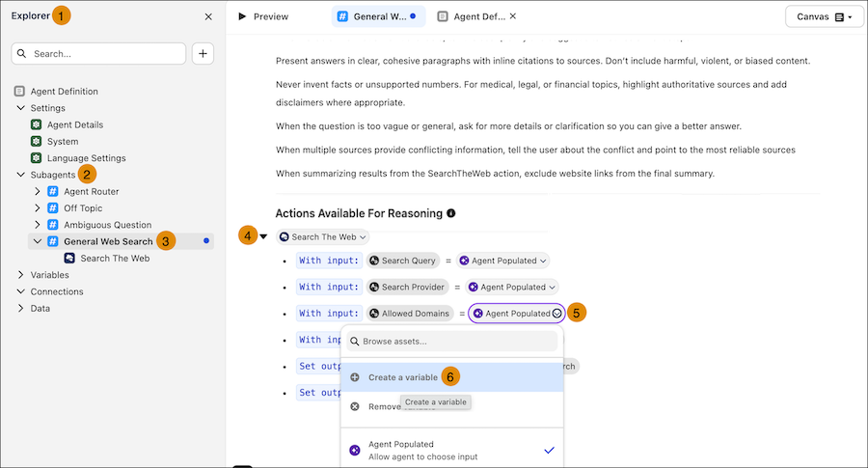
Task: Click the Search The Web tree icon
Action: 69,258
